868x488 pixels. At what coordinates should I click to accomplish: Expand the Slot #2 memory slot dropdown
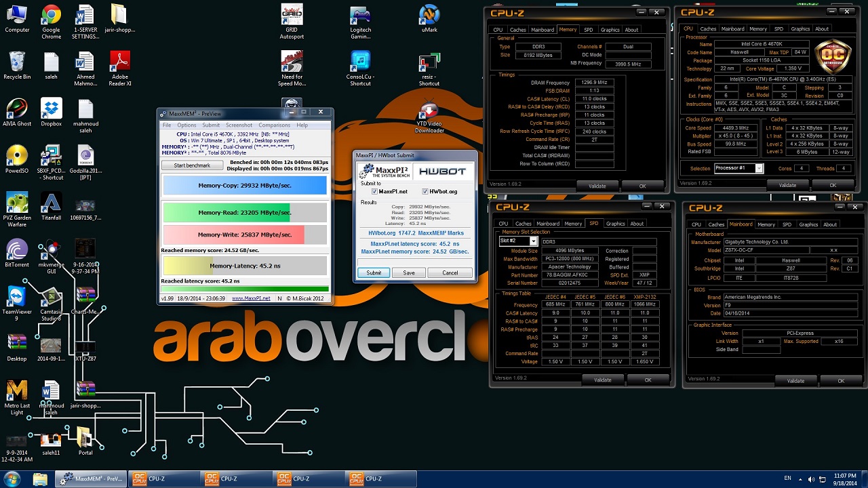[533, 241]
